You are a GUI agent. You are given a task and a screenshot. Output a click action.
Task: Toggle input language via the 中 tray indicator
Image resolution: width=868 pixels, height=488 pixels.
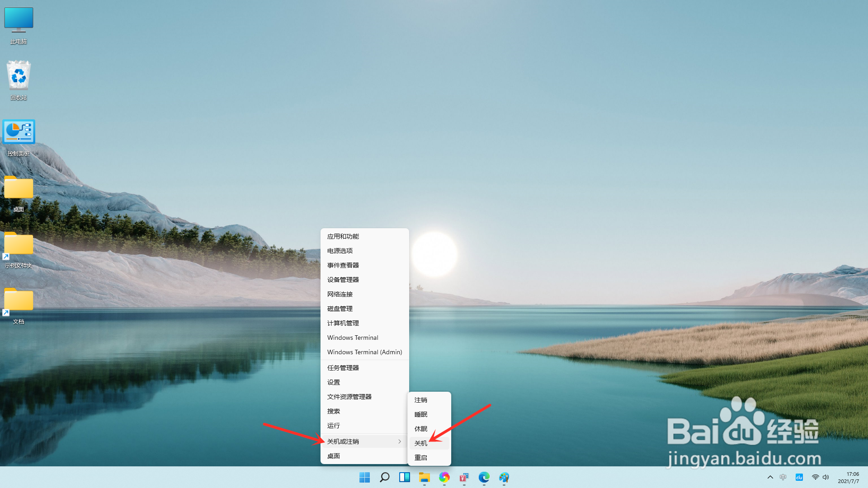coord(783,477)
